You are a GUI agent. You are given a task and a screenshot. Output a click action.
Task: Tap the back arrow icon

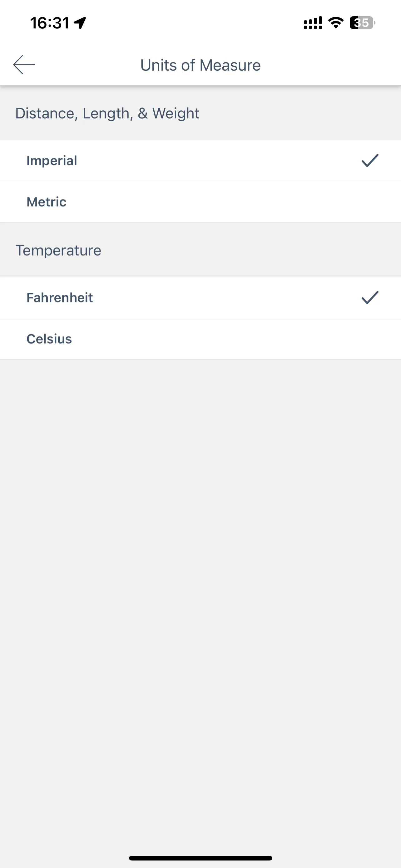24,64
